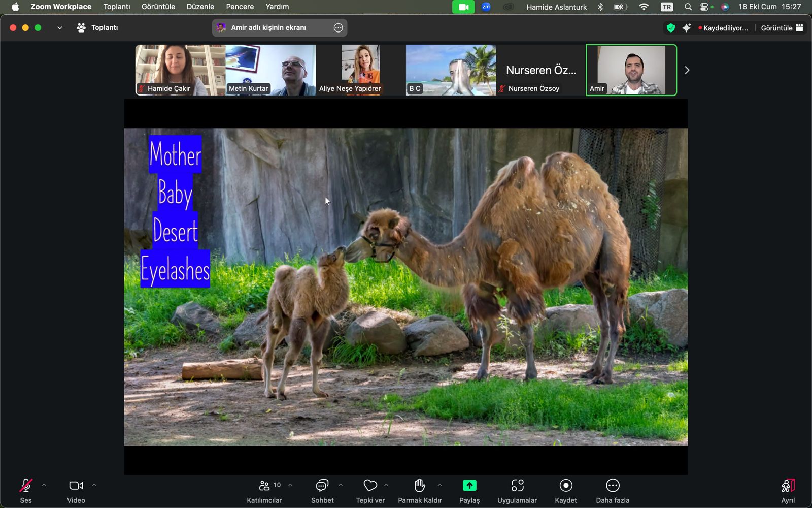
Task: Click the green encryption shield icon
Action: pos(671,28)
